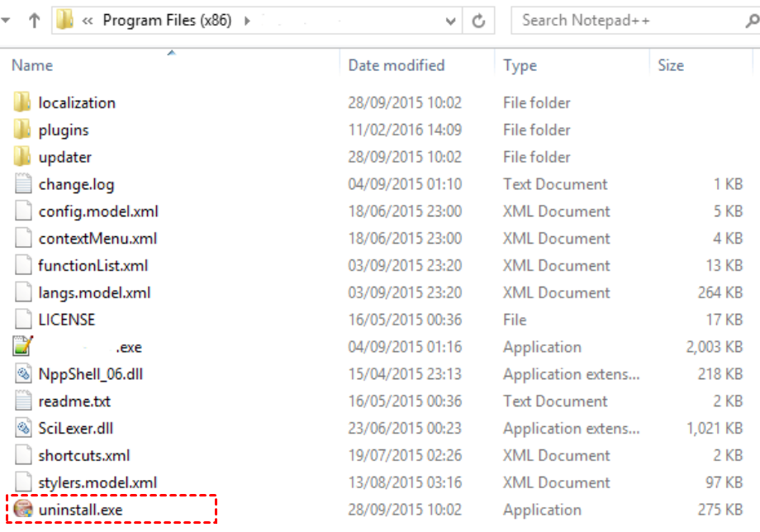Screen dimensions: 760x532
Task: Sort files by Type column header
Action: 520,65
